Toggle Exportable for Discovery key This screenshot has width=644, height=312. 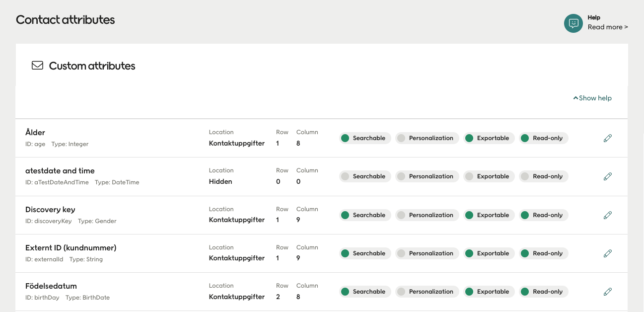(x=489, y=215)
